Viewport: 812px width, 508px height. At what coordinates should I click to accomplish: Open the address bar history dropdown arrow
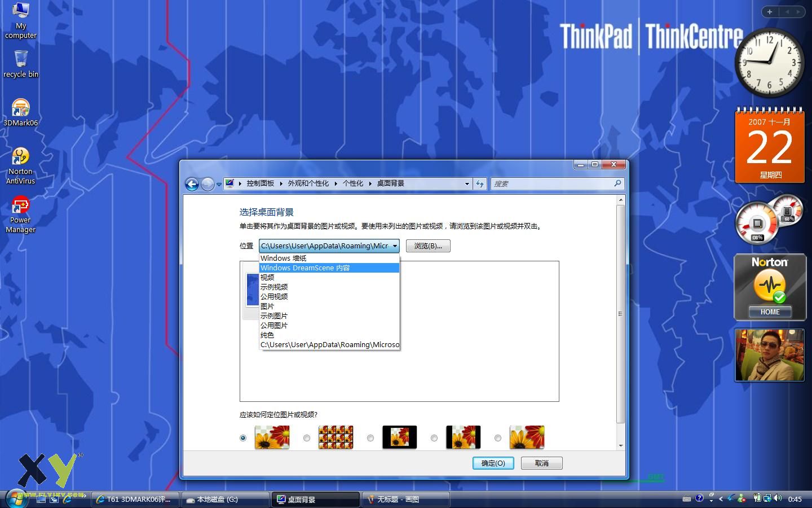pos(467,183)
